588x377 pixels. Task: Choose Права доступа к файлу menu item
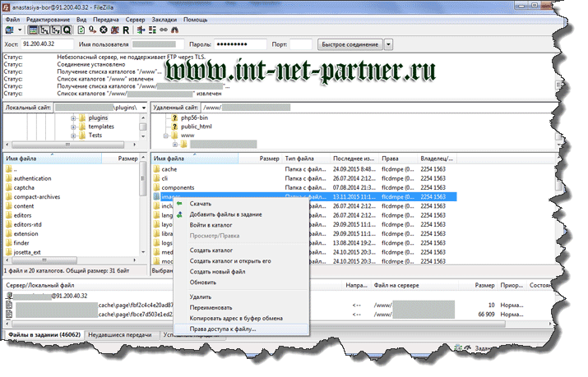242,329
